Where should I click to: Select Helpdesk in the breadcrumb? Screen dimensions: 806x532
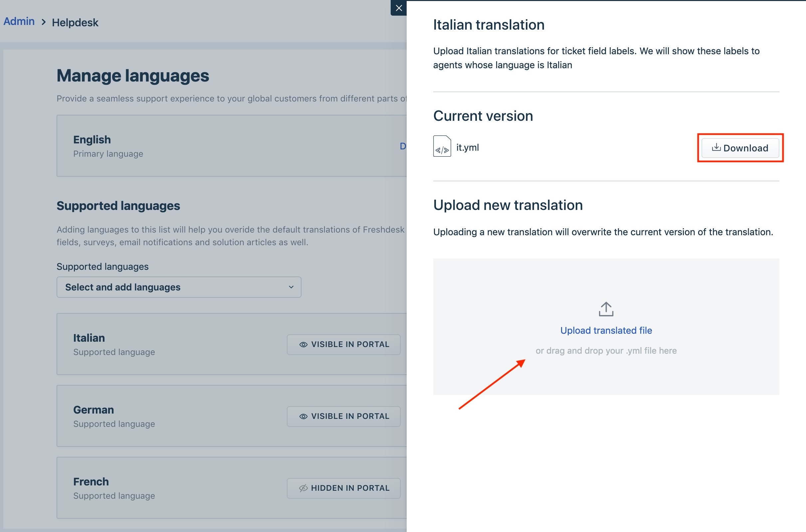coord(75,23)
